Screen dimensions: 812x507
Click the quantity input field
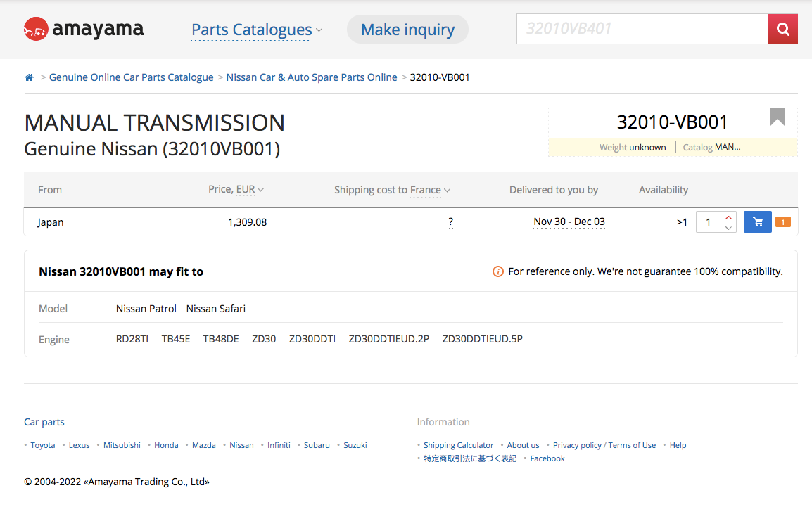click(x=708, y=222)
